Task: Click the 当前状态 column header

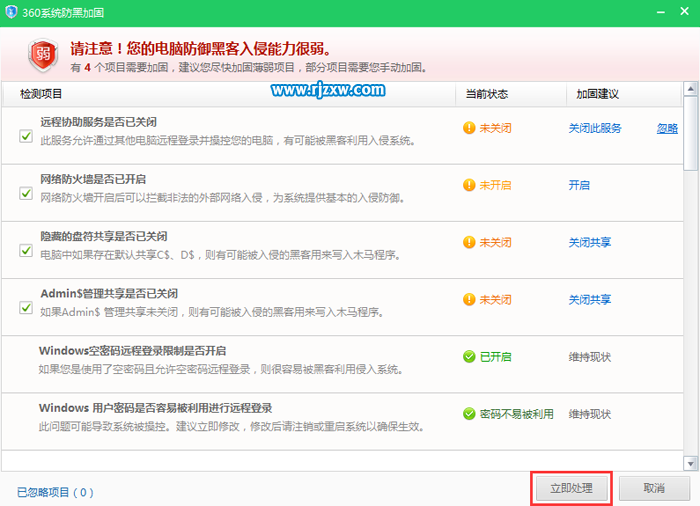Action: [x=487, y=94]
